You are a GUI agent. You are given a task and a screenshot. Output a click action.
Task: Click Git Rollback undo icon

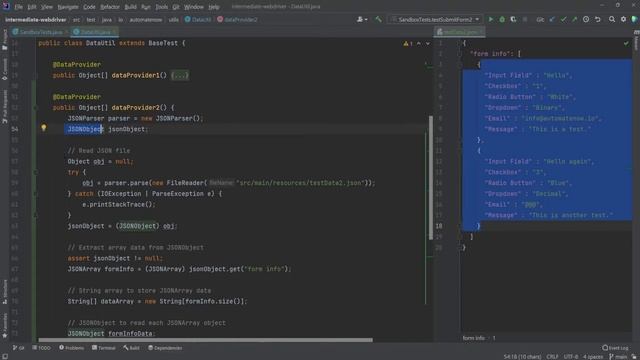point(598,19)
